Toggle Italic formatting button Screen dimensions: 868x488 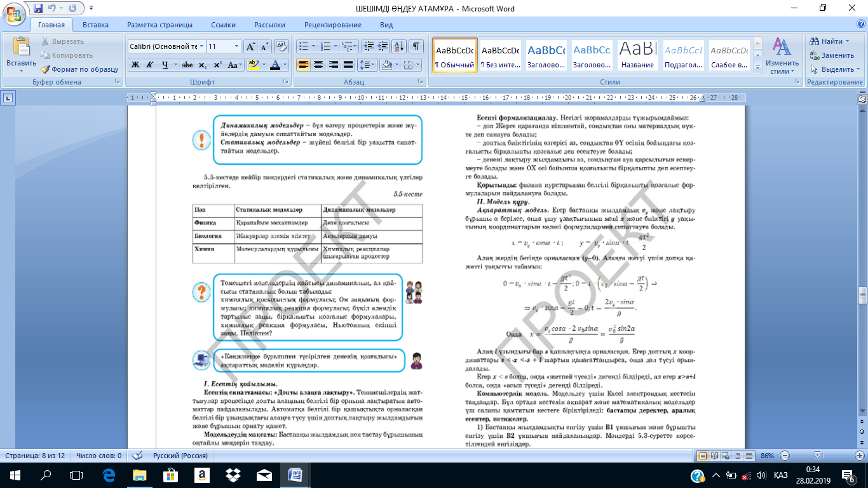tap(150, 65)
